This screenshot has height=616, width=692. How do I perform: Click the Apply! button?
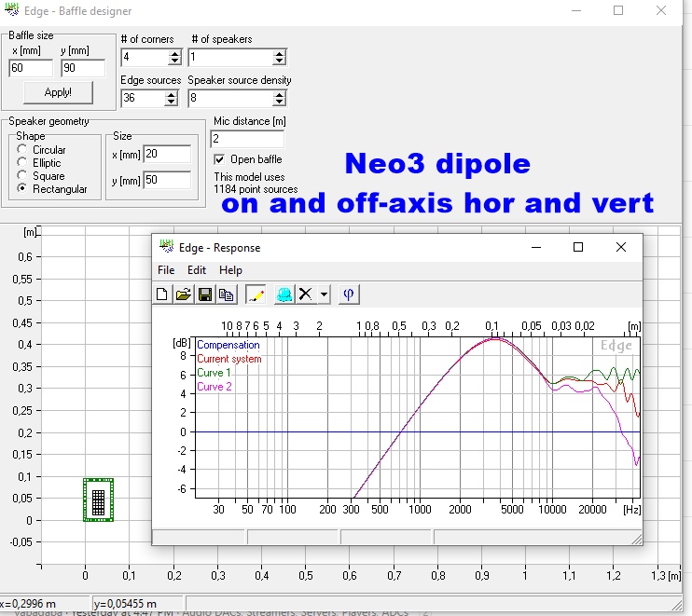(x=58, y=92)
